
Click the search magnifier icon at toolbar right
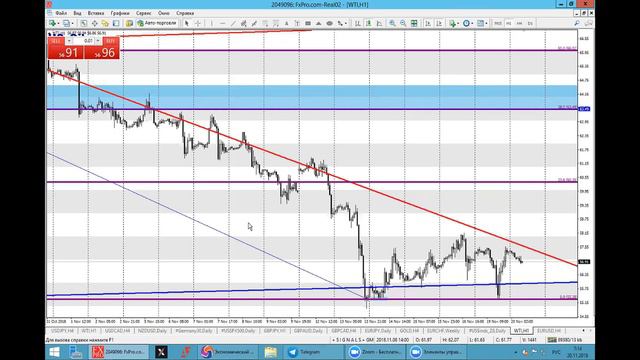[577, 23]
